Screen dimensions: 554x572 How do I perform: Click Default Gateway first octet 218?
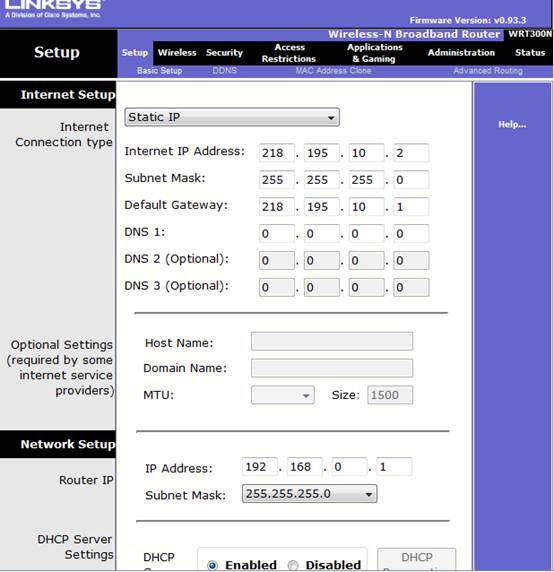pyautogui.click(x=276, y=207)
